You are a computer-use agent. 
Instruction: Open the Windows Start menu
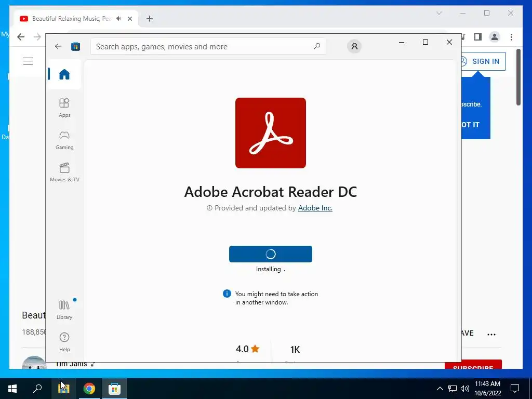click(12, 389)
